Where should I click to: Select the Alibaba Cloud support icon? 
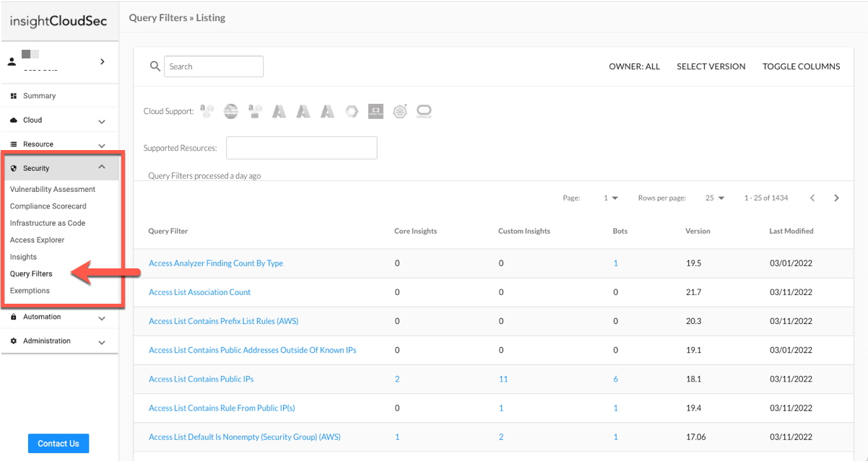tap(375, 110)
